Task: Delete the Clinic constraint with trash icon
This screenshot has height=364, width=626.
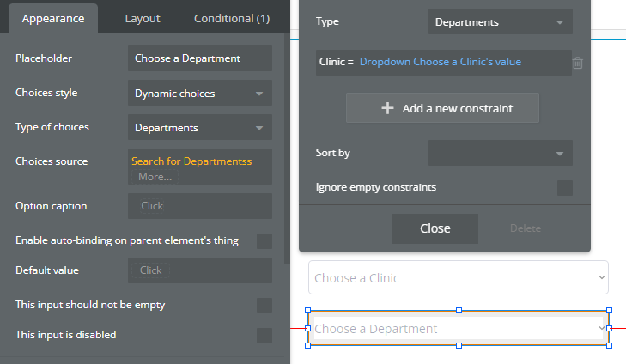Action: pos(578,63)
